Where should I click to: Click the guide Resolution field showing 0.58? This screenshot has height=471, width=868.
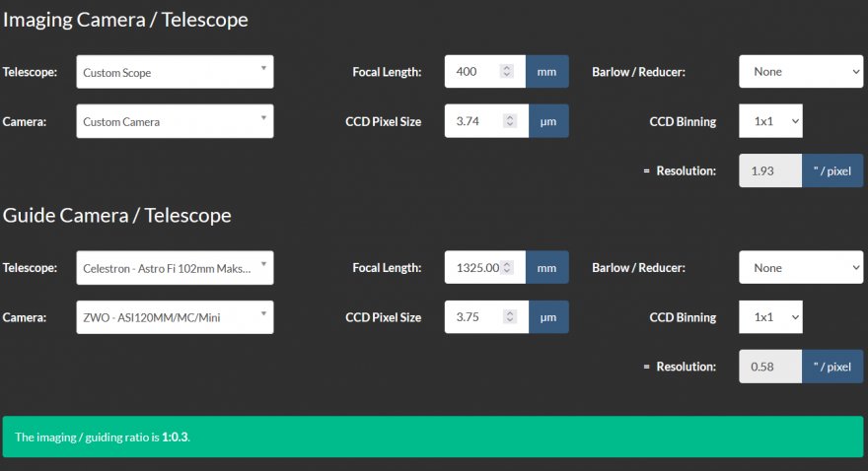[x=769, y=367]
